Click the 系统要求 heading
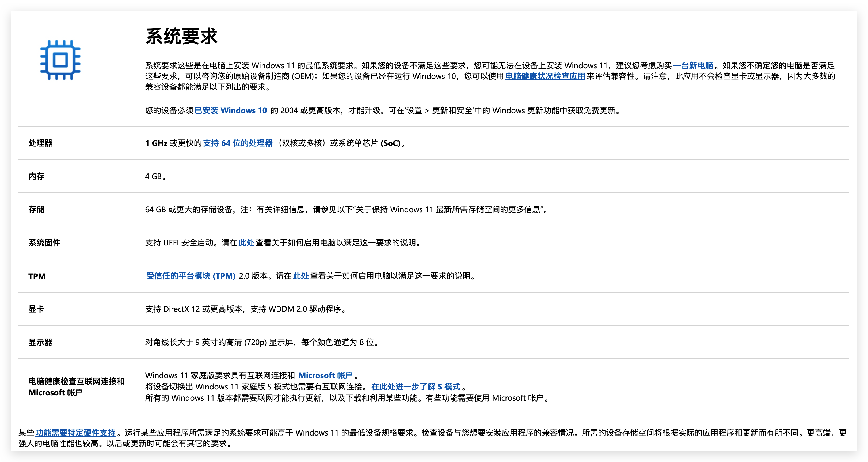868x462 pixels. [x=182, y=36]
